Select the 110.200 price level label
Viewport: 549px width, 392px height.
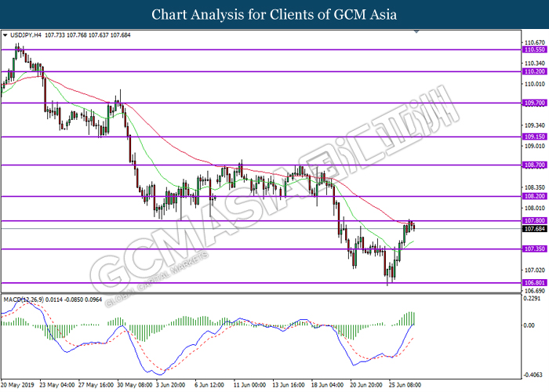pyautogui.click(x=534, y=71)
